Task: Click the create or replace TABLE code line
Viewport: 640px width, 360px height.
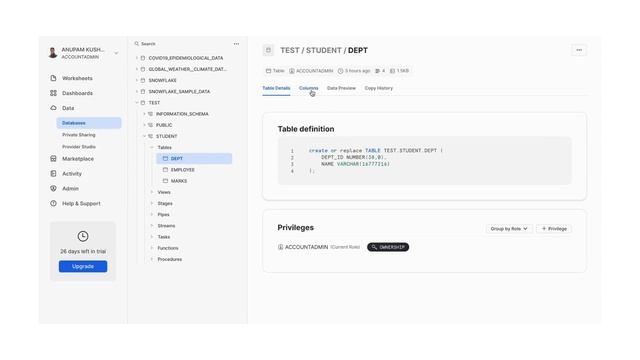Action: 376,151
